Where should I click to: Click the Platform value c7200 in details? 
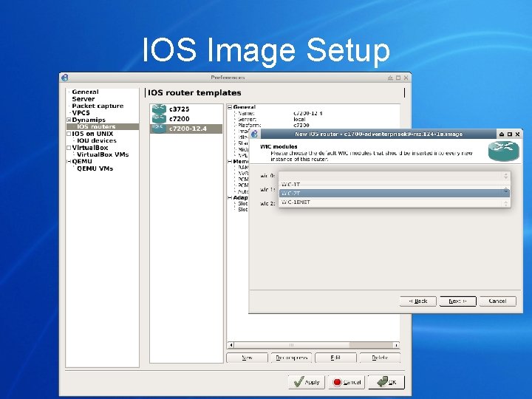(x=301, y=125)
